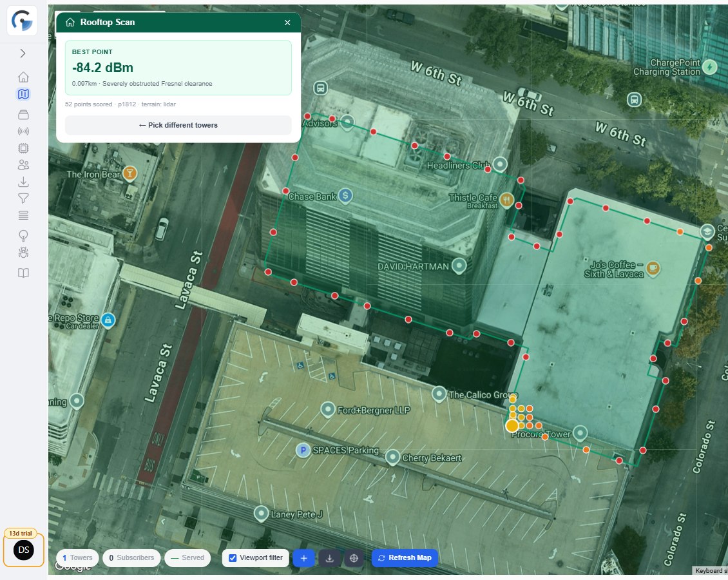Click the Served indicator pill

tap(187, 557)
